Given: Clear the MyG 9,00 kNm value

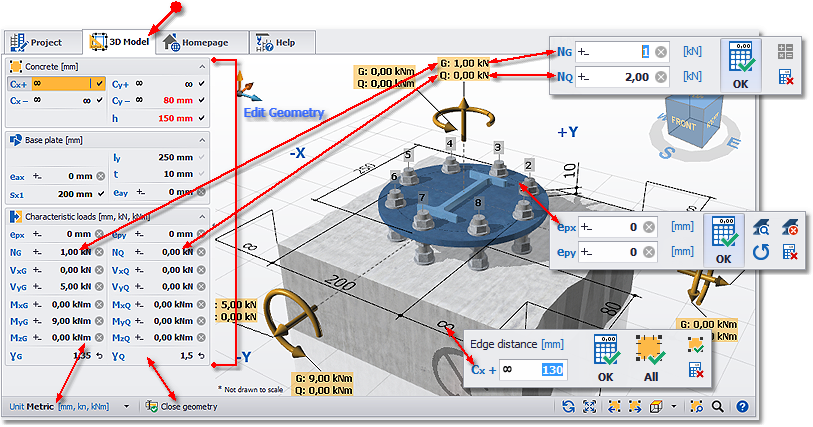Looking at the screenshot, I should pyautogui.click(x=99, y=321).
